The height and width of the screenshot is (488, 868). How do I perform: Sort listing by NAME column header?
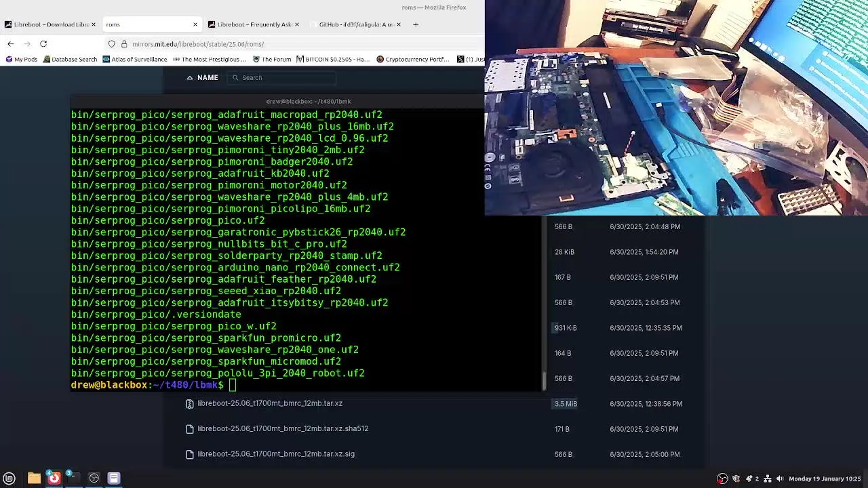203,78
